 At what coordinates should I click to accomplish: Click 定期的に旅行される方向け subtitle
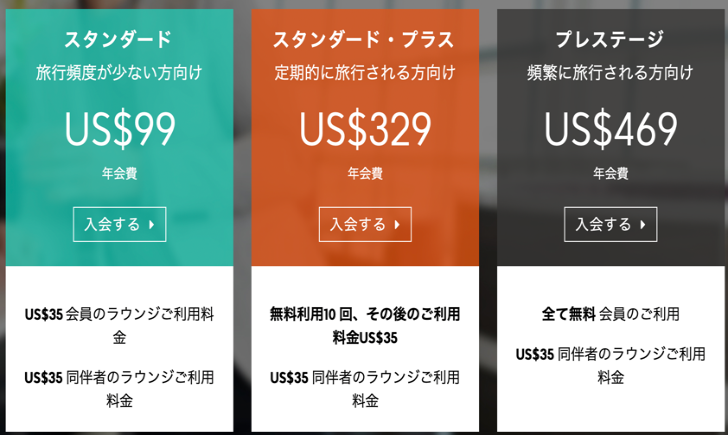[x=365, y=73]
